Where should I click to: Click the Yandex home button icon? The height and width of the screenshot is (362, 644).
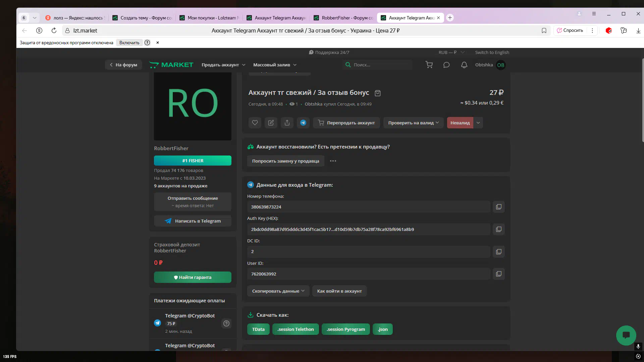(x=39, y=31)
